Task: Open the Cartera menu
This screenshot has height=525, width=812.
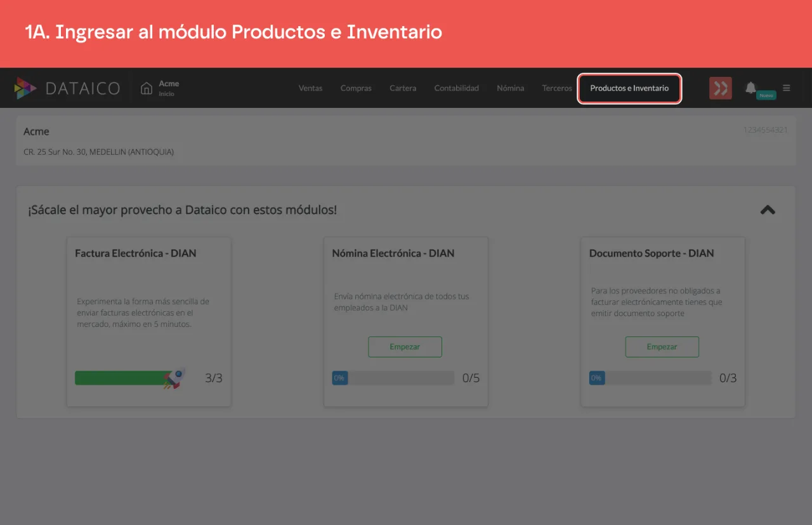Action: coord(403,88)
